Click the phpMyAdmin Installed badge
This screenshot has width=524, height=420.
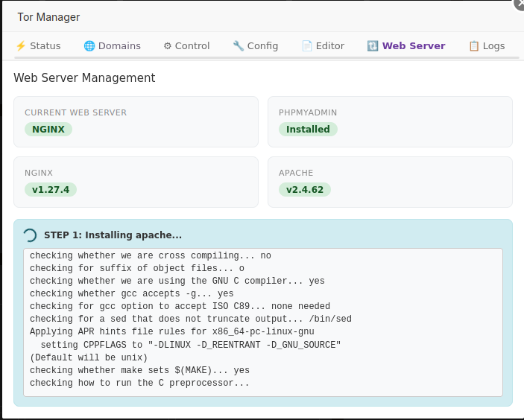point(308,130)
